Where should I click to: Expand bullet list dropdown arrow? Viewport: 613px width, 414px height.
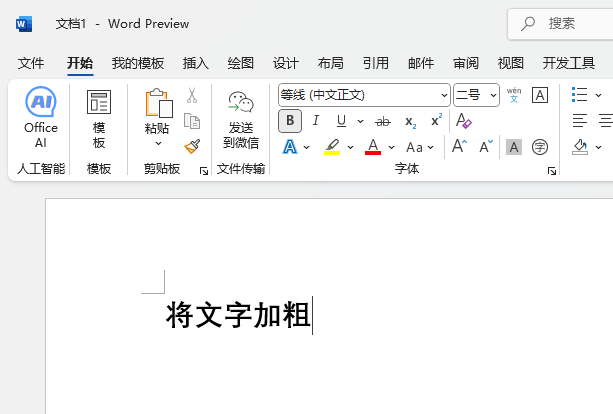[598, 95]
